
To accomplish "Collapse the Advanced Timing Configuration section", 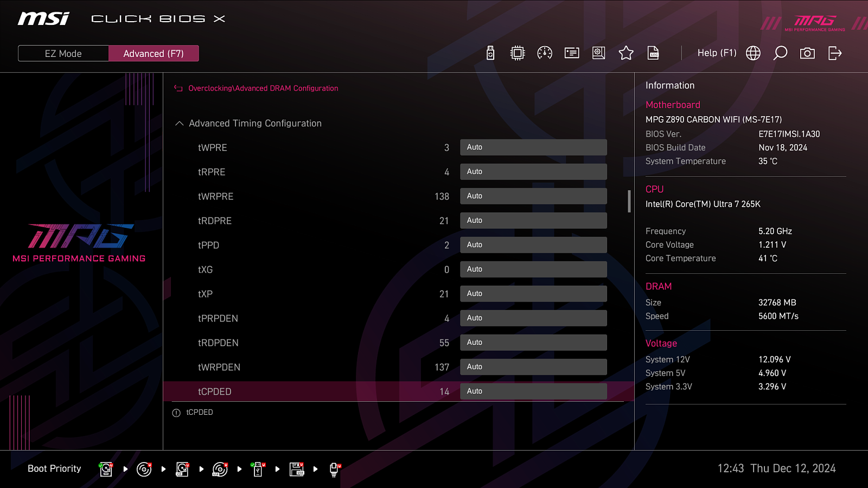I will (180, 124).
